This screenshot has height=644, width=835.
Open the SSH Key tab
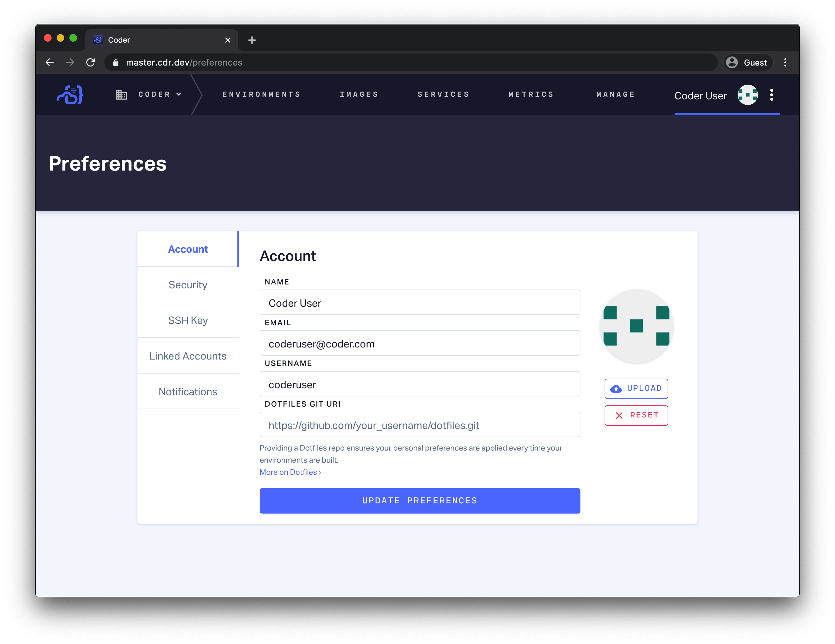[x=188, y=320]
